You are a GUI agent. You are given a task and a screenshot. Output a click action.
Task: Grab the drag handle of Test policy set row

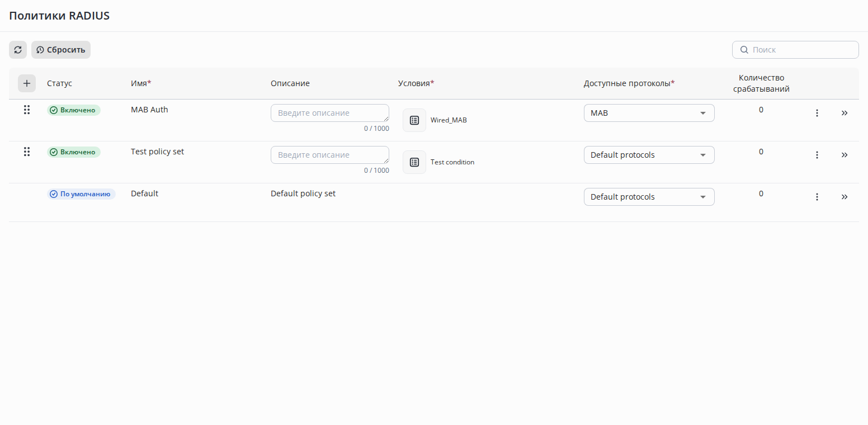point(26,152)
